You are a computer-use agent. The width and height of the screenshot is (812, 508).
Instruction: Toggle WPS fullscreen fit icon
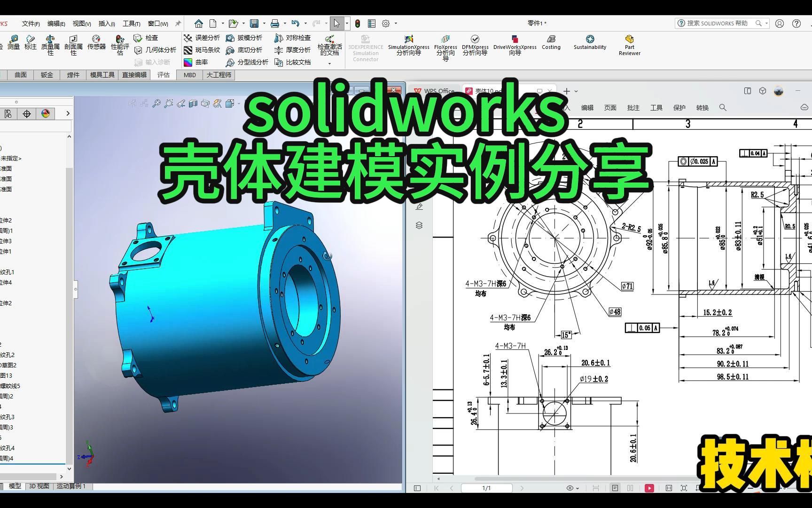pos(684,488)
